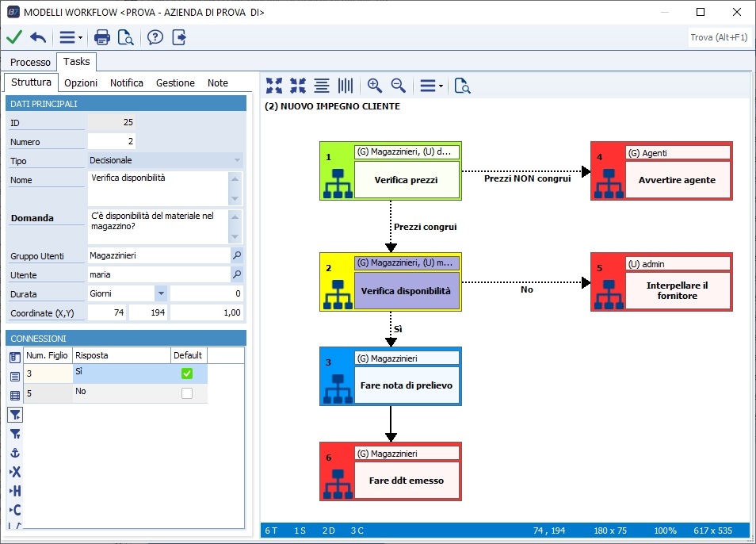
Task: Open the Durata Giorni dropdown
Action: pos(161,293)
